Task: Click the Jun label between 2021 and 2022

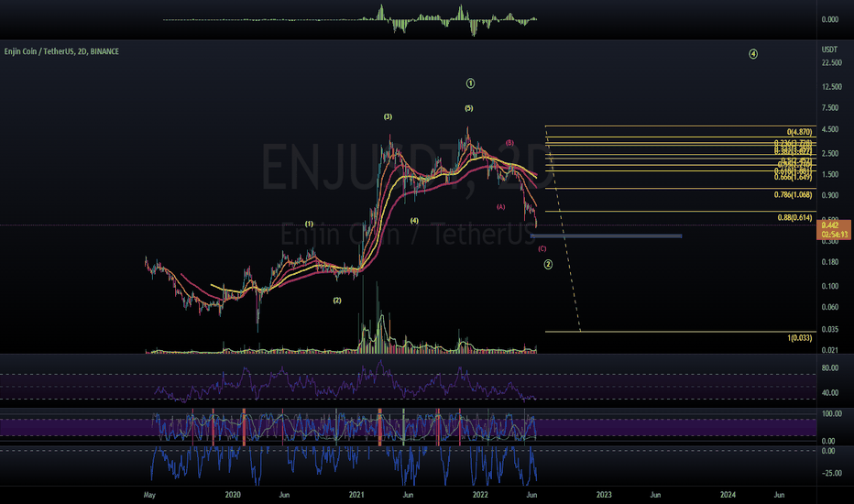Action: pos(408,495)
